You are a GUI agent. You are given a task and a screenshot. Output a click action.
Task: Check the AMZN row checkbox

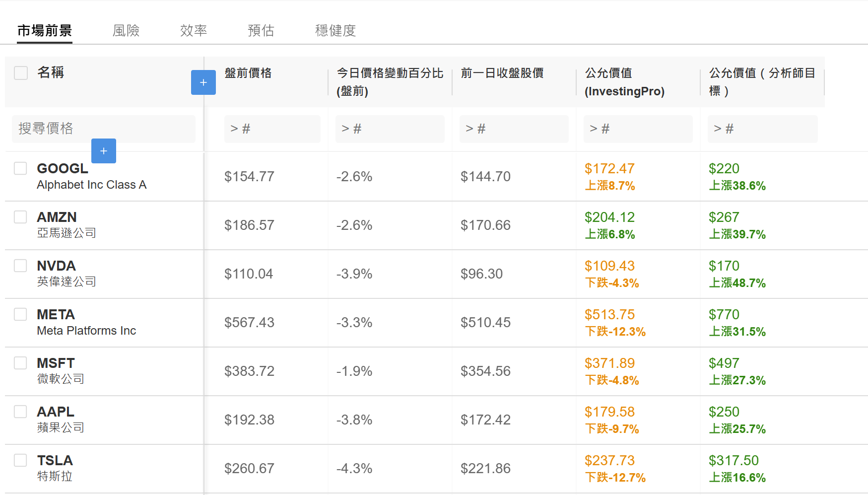[x=20, y=217]
